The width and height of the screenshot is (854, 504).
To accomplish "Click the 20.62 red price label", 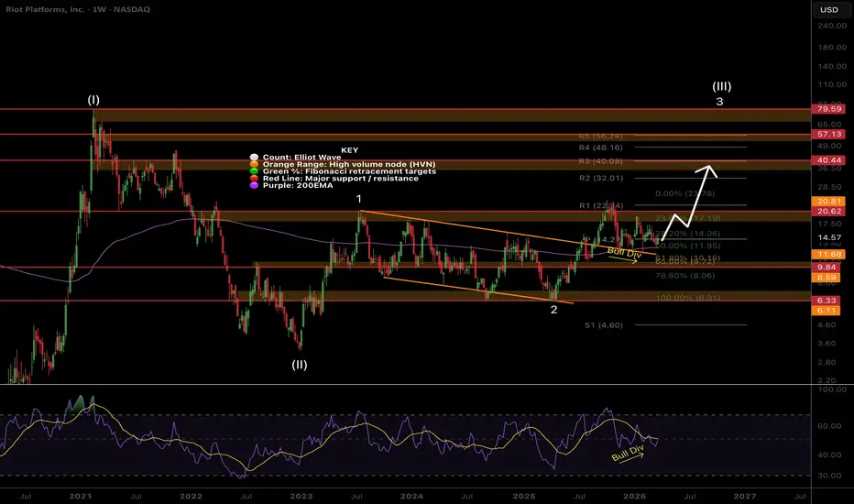I will point(829,212).
